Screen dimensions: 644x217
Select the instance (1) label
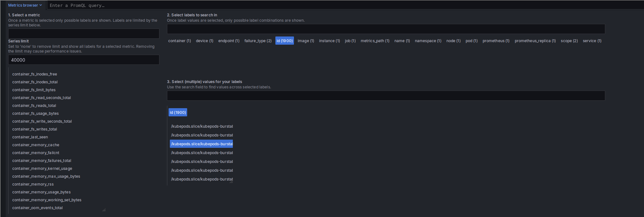(x=329, y=41)
